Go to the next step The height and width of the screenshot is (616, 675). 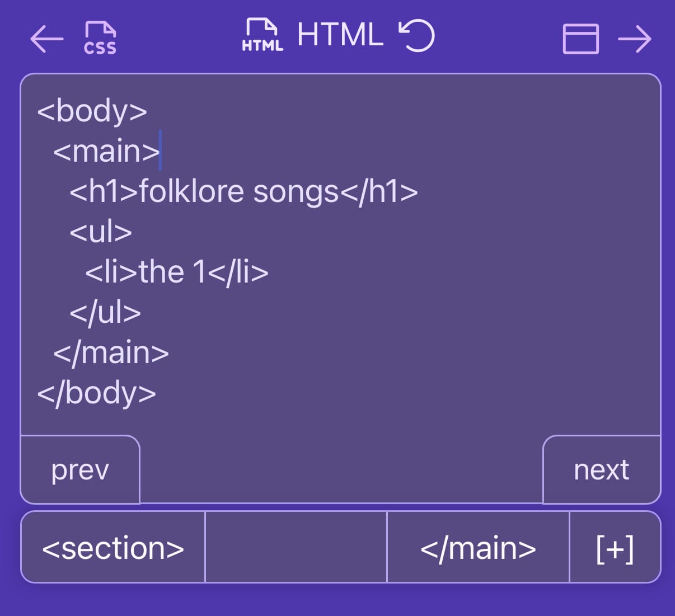[x=602, y=469]
